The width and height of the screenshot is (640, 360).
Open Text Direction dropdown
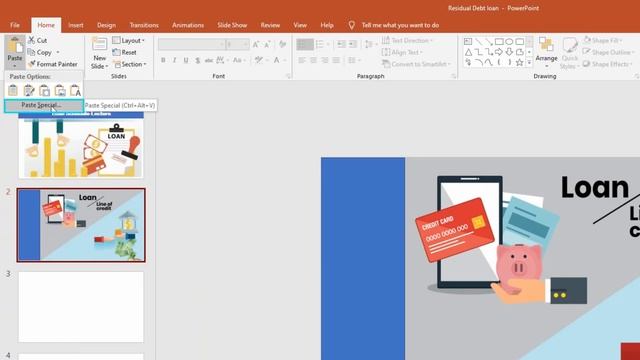tap(407, 40)
